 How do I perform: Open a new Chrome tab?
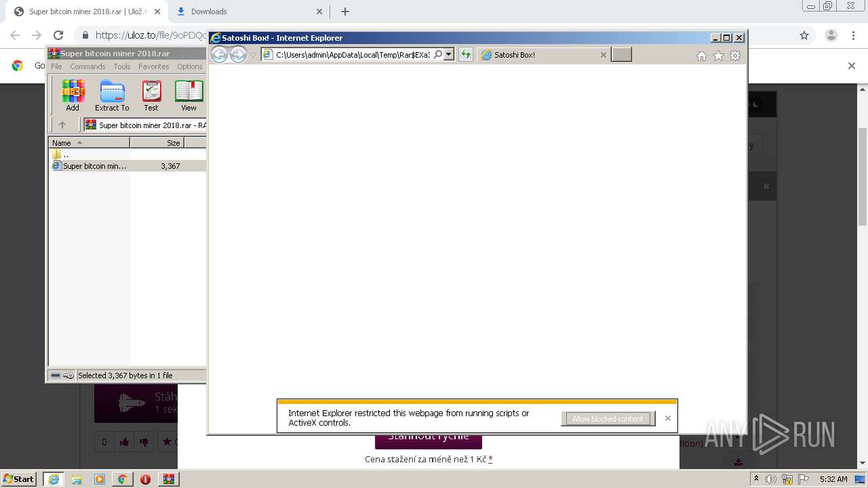point(345,12)
